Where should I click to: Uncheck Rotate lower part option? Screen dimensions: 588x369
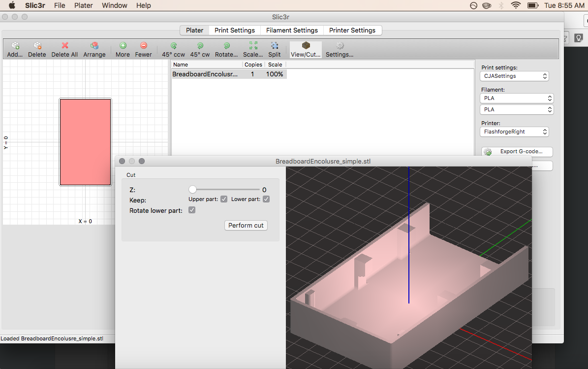coord(192,210)
